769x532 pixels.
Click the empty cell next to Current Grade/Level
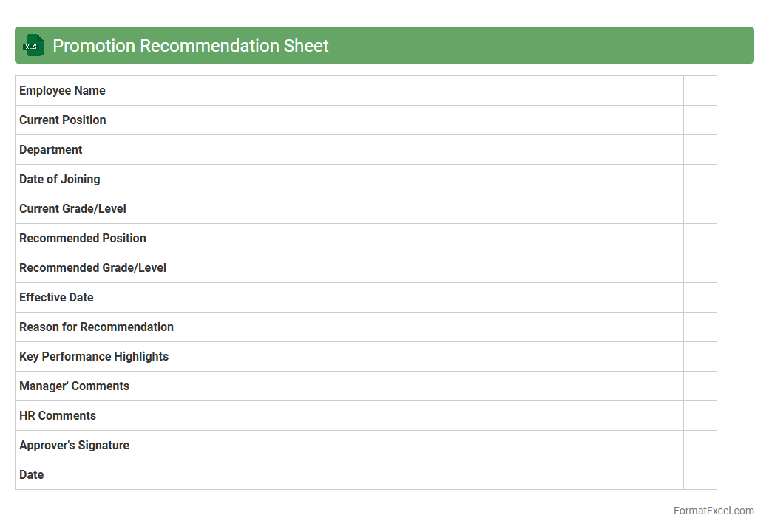tap(699, 209)
